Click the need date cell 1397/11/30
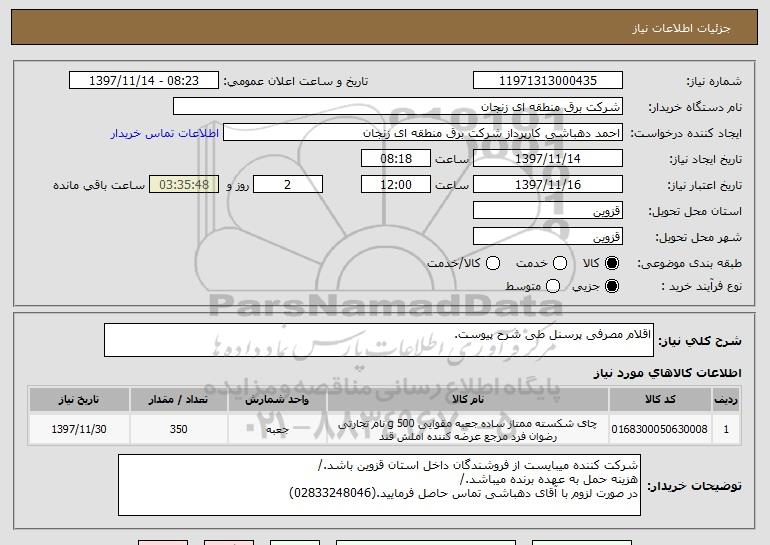 point(79,429)
